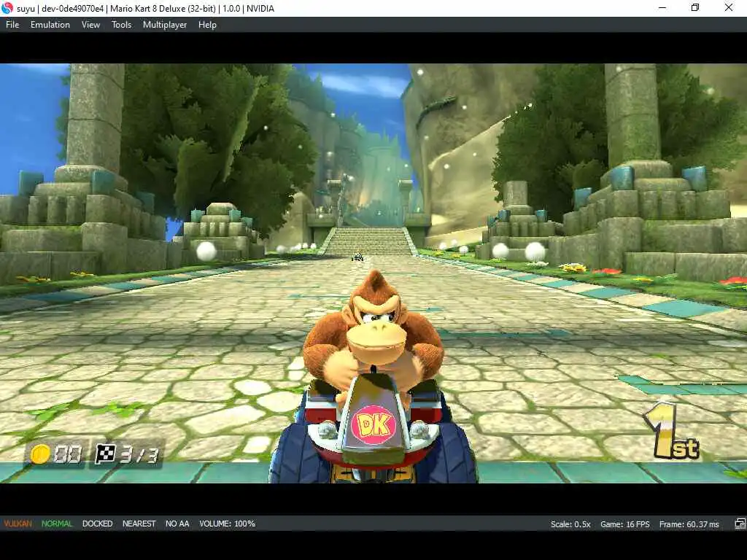Open the Multiplayer menu
The height and width of the screenshot is (560, 747).
(x=165, y=25)
